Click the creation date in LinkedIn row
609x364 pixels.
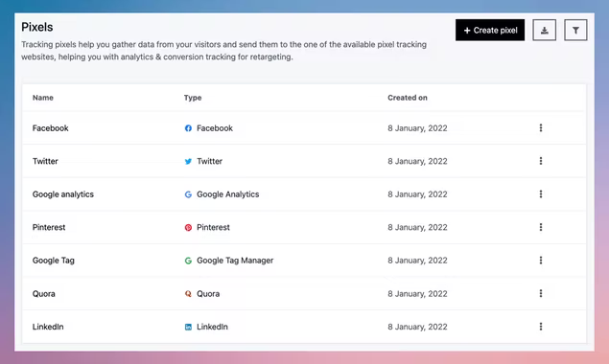[417, 327]
